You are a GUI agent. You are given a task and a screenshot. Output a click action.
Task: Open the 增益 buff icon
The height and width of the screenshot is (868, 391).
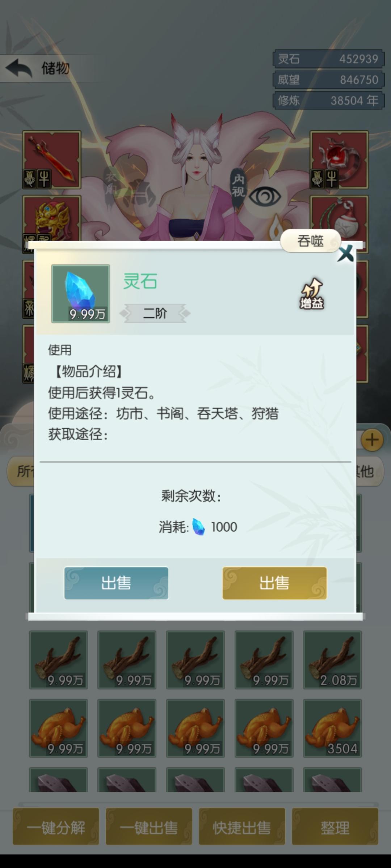312,293
